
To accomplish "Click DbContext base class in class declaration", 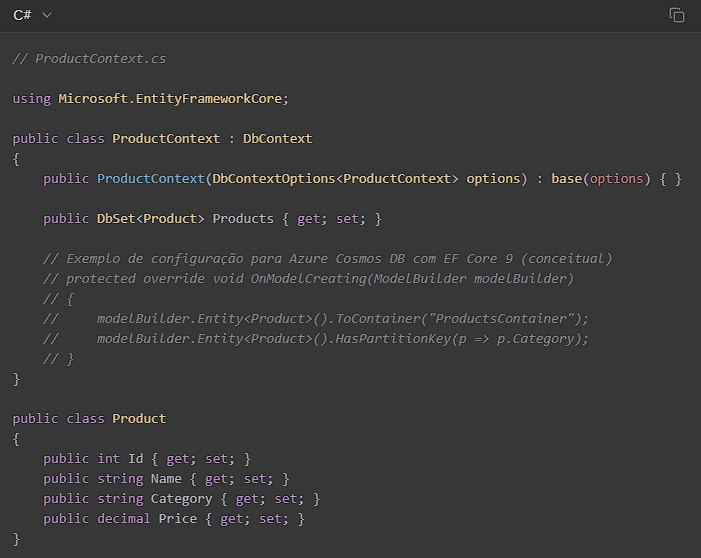I will click(277, 138).
